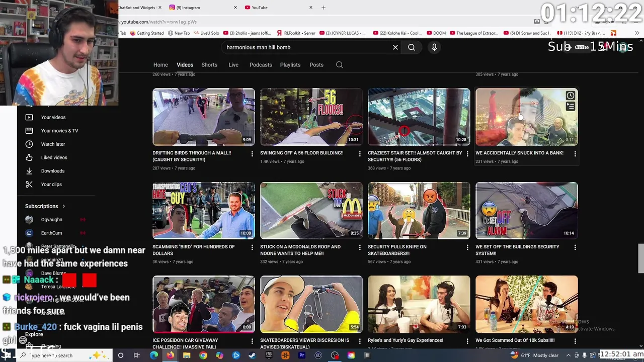Clear the YouTube search box text
The height and width of the screenshot is (362, 644).
[x=395, y=47]
